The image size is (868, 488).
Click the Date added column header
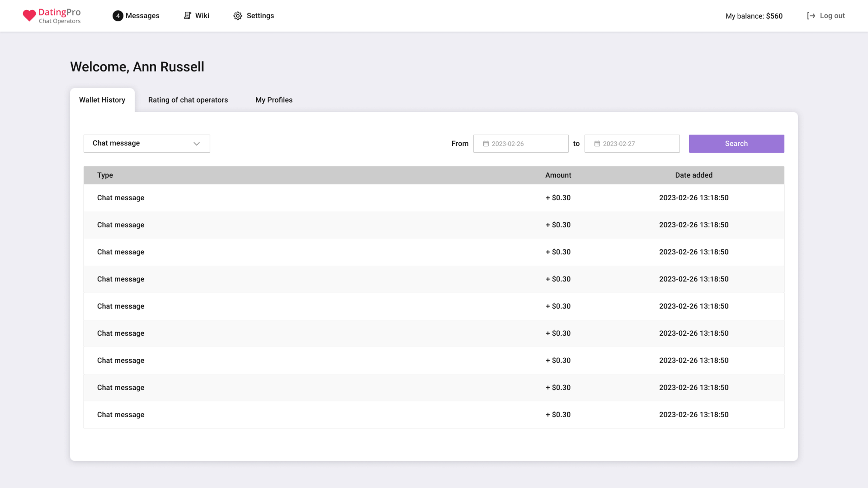tap(693, 175)
